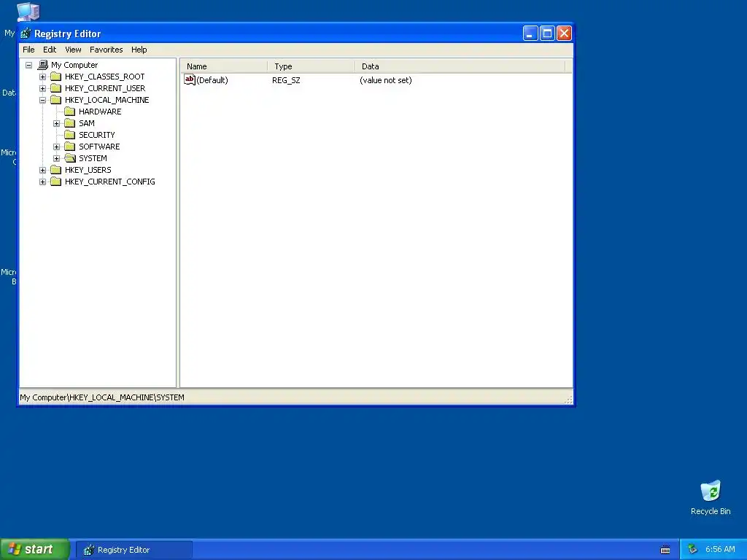The width and height of the screenshot is (747, 560).
Task: Sort values by the Type column header
Action: tap(311, 66)
